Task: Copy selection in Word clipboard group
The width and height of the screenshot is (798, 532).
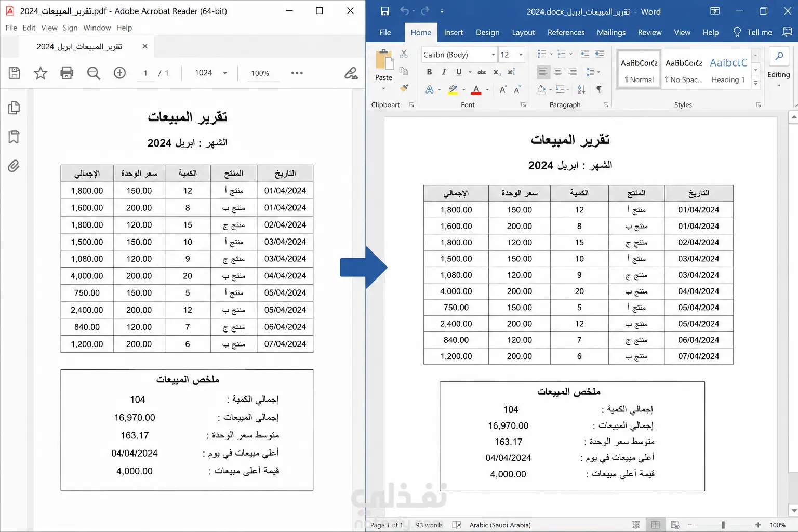Action: click(404, 71)
